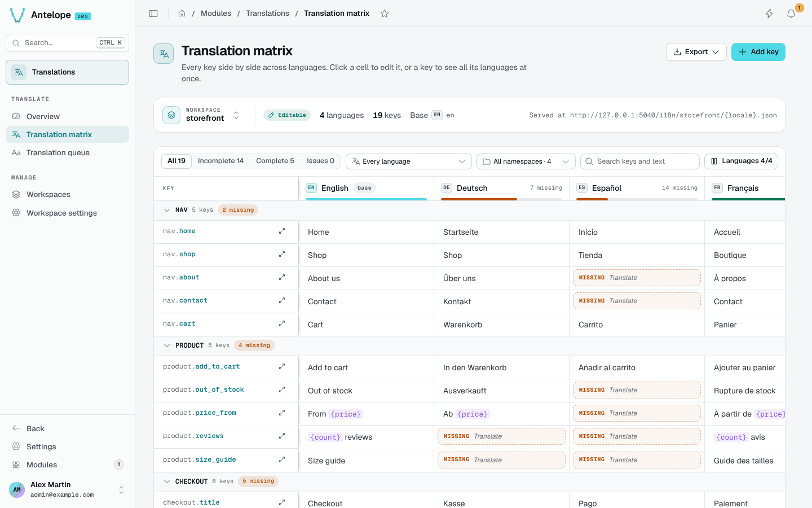
Task: Switch to the Complete 5 tab
Action: [275, 161]
